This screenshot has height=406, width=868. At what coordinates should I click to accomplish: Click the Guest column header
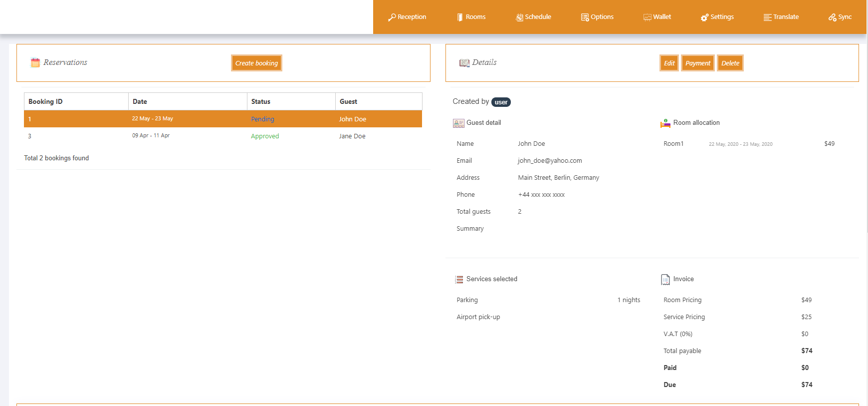coord(379,101)
